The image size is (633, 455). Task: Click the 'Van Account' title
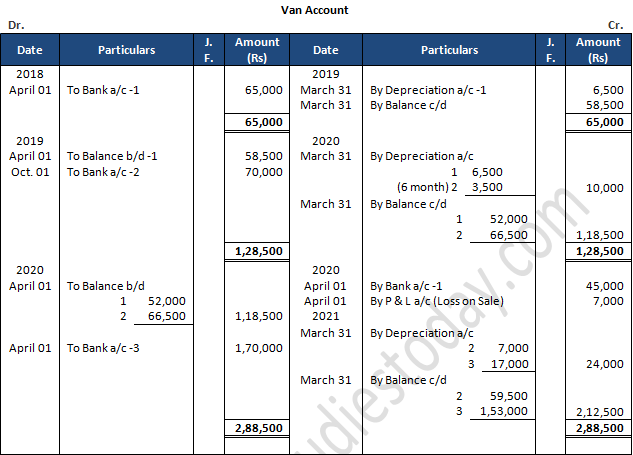point(314,10)
